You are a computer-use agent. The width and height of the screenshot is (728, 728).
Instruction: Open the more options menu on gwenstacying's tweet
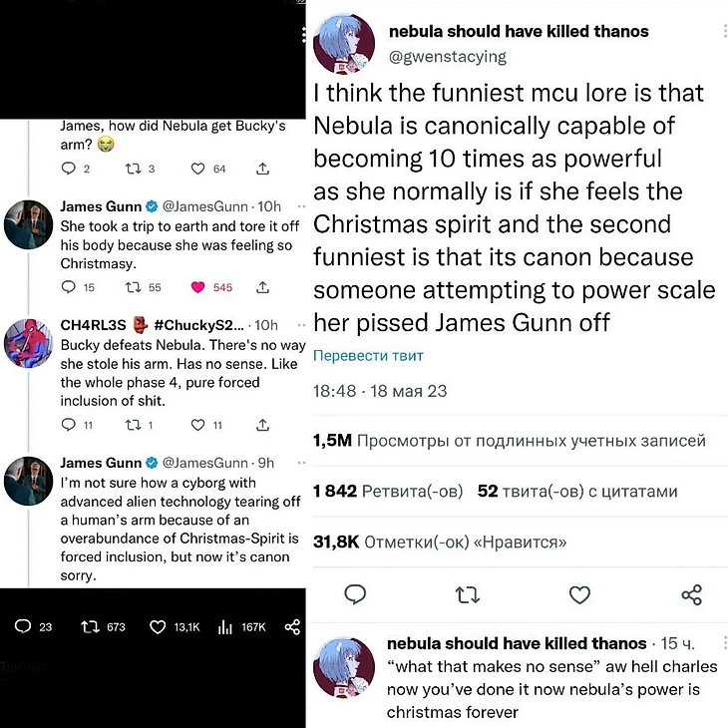725,32
